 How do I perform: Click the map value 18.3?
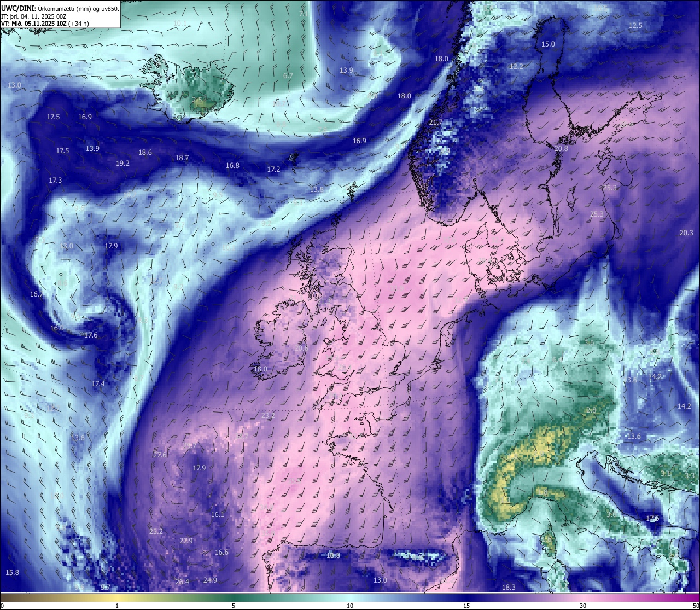[509, 588]
